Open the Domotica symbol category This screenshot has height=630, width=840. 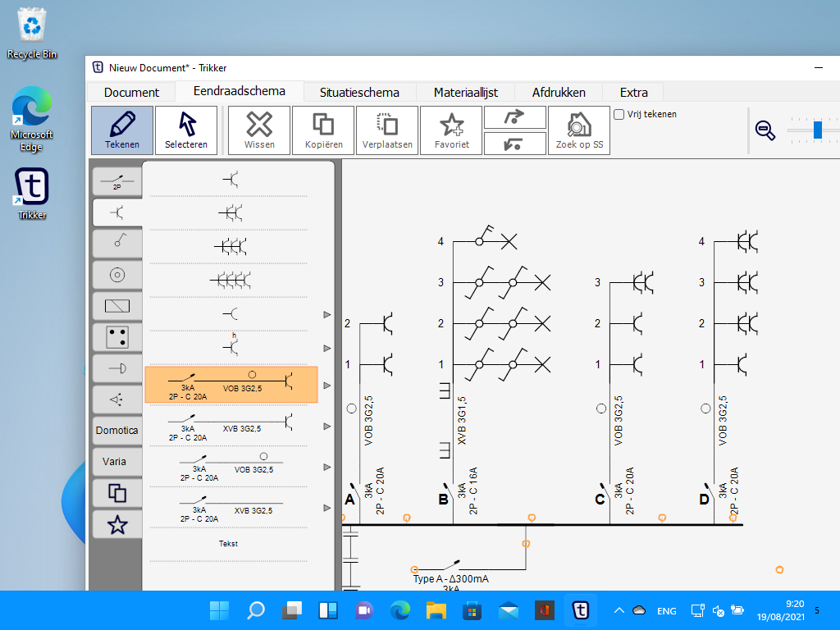(117, 431)
